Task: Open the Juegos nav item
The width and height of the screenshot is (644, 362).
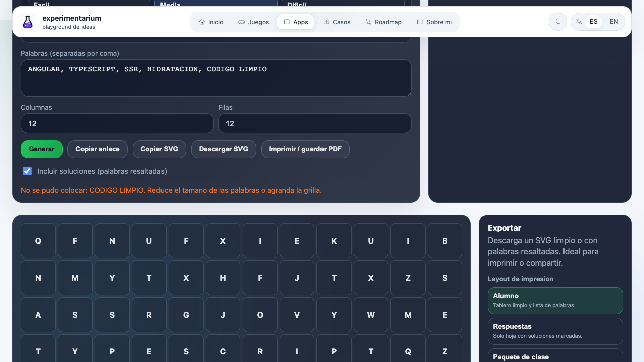Action: 254,22
